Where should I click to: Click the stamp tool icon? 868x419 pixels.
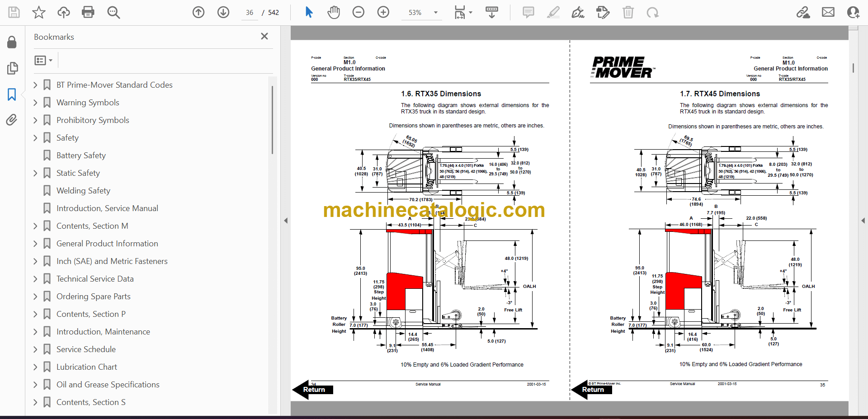pos(603,12)
